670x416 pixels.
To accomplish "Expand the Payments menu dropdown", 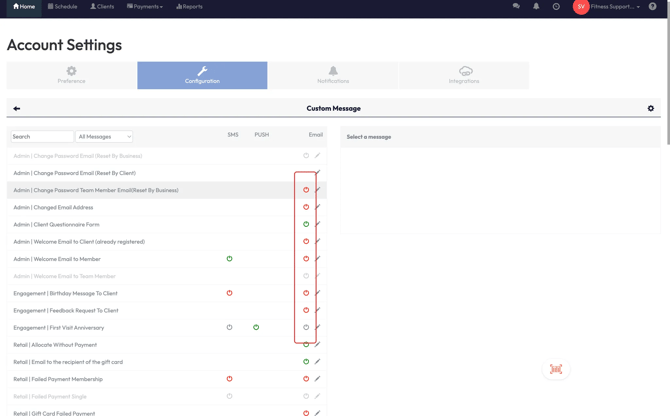I will (x=145, y=7).
